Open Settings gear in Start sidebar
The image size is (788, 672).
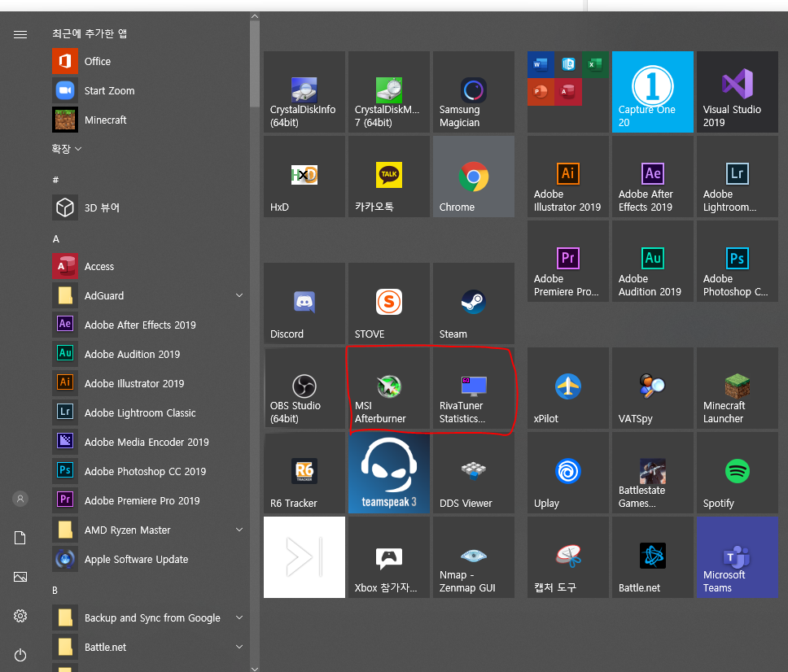click(20, 616)
